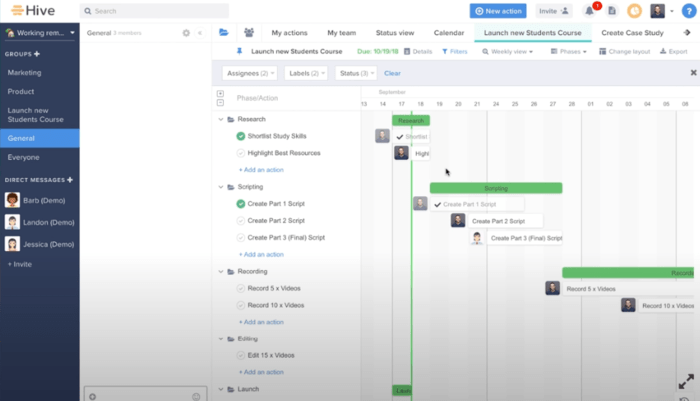Open the notifications bell

point(590,11)
